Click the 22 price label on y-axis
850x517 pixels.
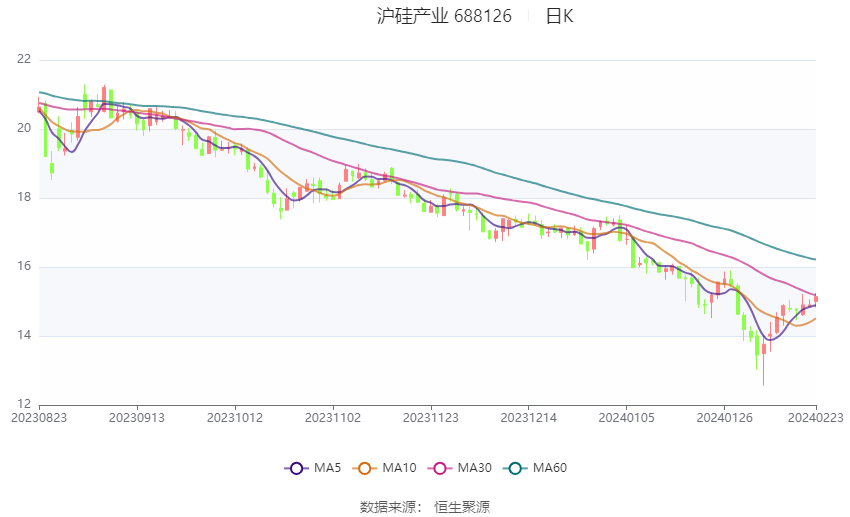point(24,59)
